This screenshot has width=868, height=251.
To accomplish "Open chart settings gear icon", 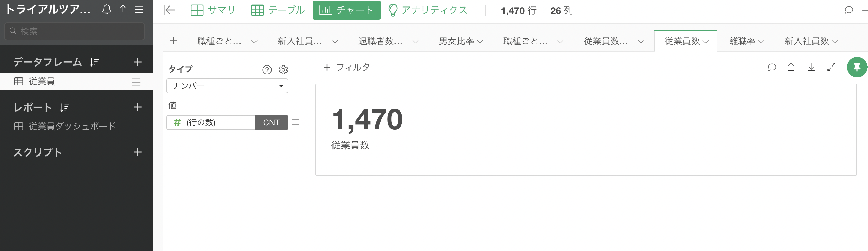I will coord(283,70).
